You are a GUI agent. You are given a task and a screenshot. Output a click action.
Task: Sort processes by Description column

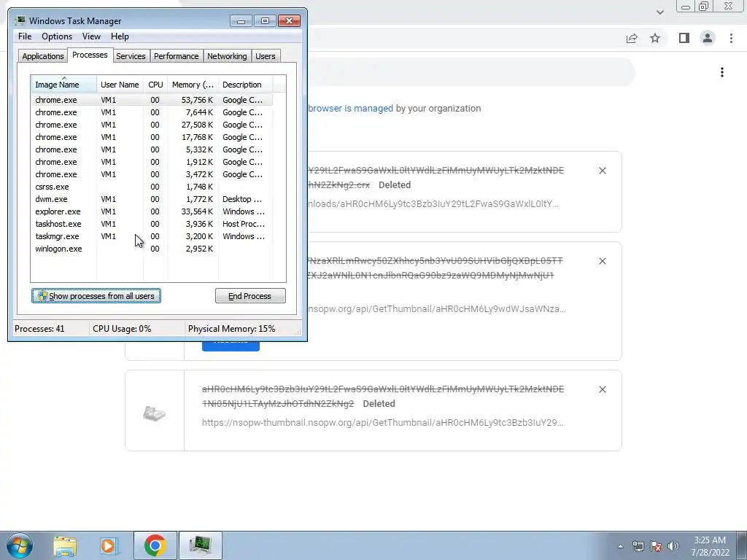click(x=245, y=85)
